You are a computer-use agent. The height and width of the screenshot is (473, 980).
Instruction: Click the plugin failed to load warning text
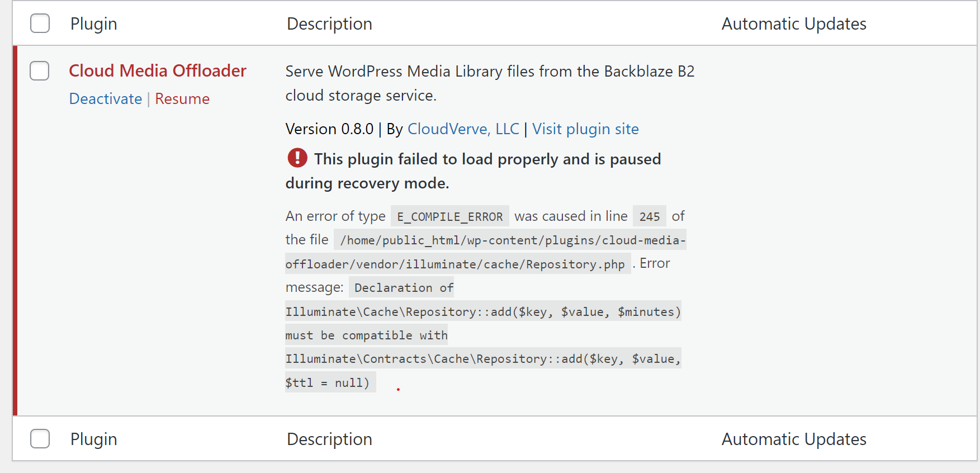click(x=474, y=171)
